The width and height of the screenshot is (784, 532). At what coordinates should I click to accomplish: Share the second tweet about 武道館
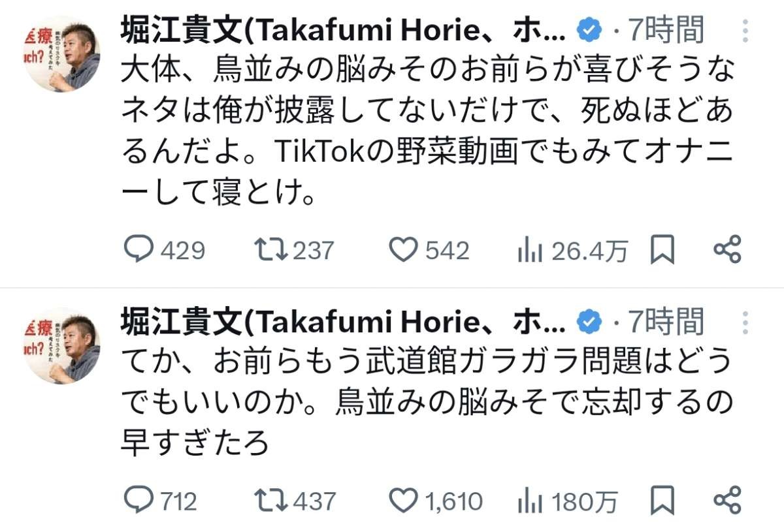point(727,501)
